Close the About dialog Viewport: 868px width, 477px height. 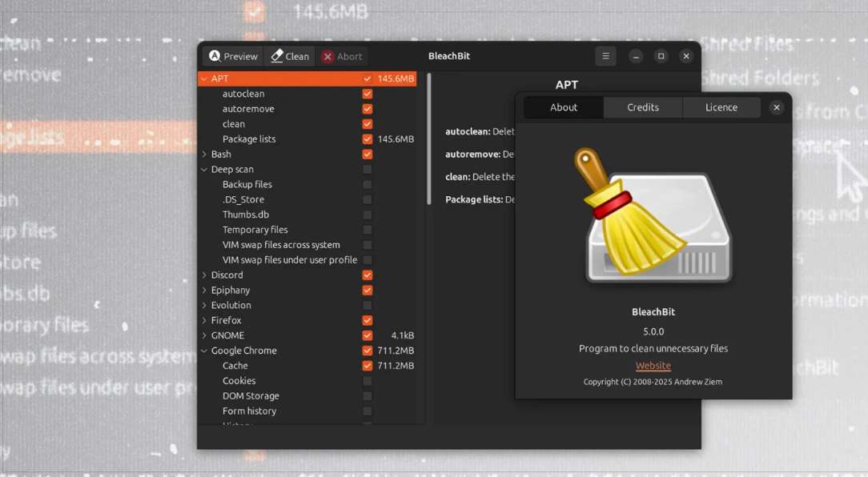tap(777, 107)
